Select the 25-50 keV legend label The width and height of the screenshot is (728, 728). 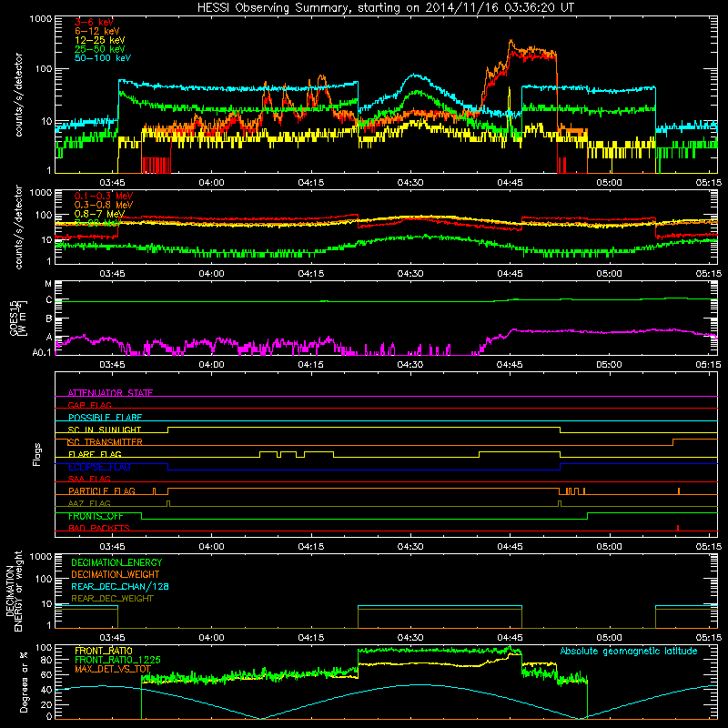click(x=100, y=49)
